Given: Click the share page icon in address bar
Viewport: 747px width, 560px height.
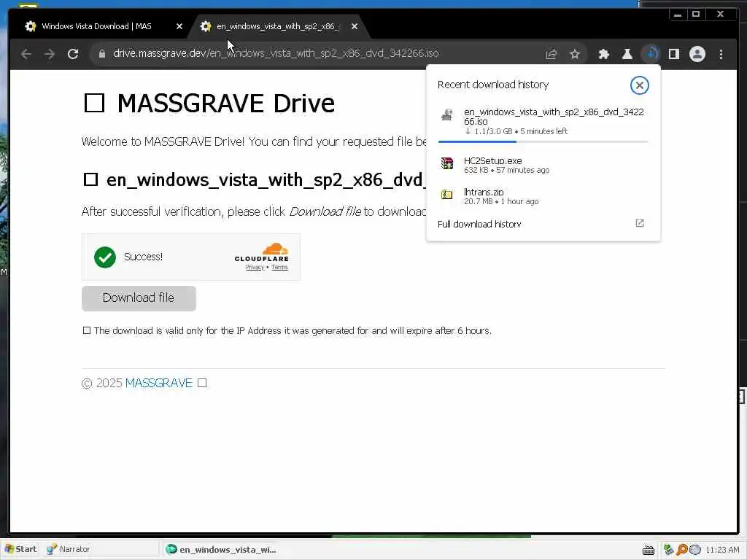Looking at the screenshot, I should pyautogui.click(x=551, y=54).
